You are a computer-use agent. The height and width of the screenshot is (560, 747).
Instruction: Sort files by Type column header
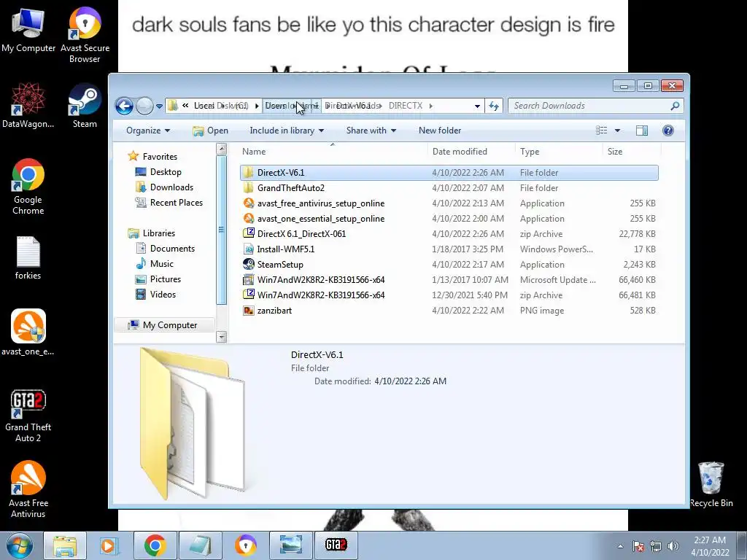coord(559,152)
